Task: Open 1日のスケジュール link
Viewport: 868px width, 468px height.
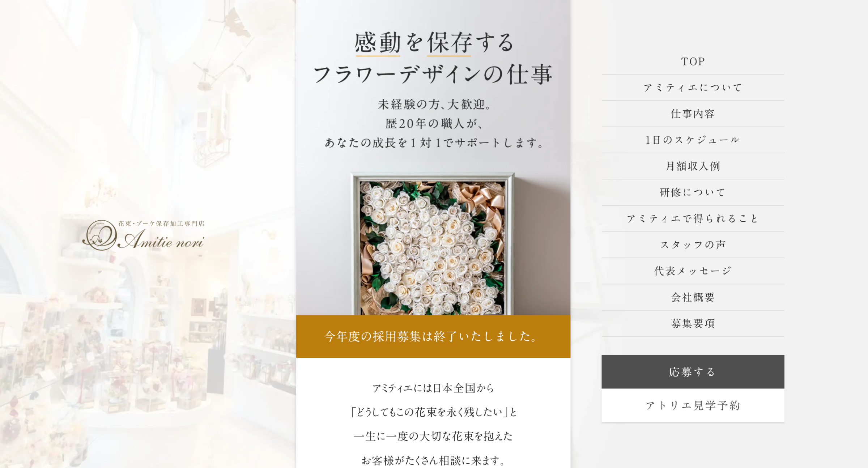Action: (693, 140)
